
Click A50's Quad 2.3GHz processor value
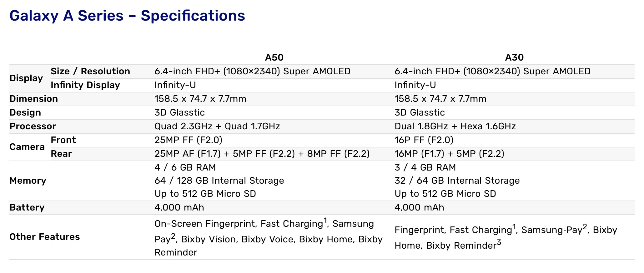click(x=217, y=126)
